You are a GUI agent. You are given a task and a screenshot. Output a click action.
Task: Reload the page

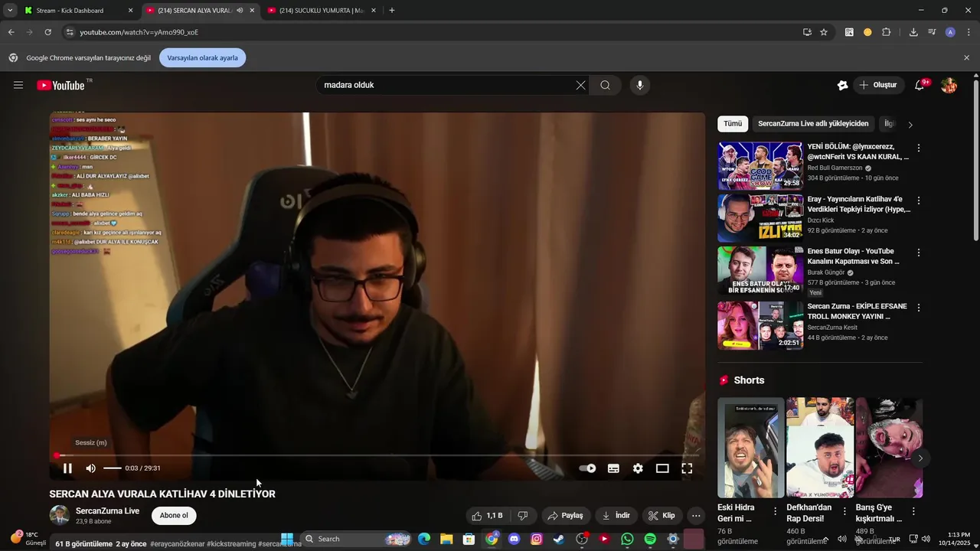point(47,32)
